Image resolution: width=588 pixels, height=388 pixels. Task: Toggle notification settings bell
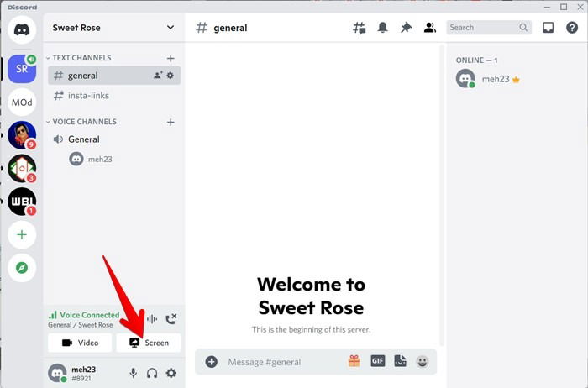click(382, 28)
